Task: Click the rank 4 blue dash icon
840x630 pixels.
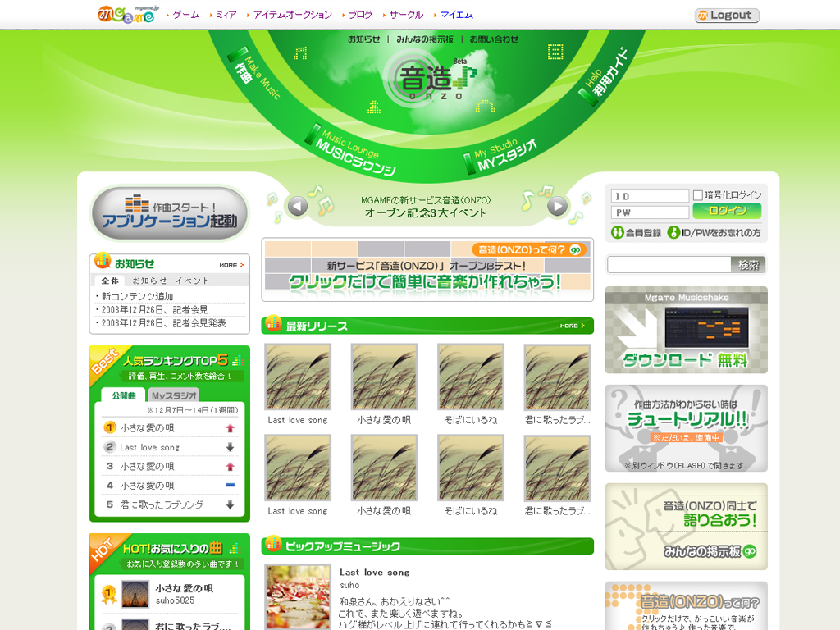Action: 230,486
